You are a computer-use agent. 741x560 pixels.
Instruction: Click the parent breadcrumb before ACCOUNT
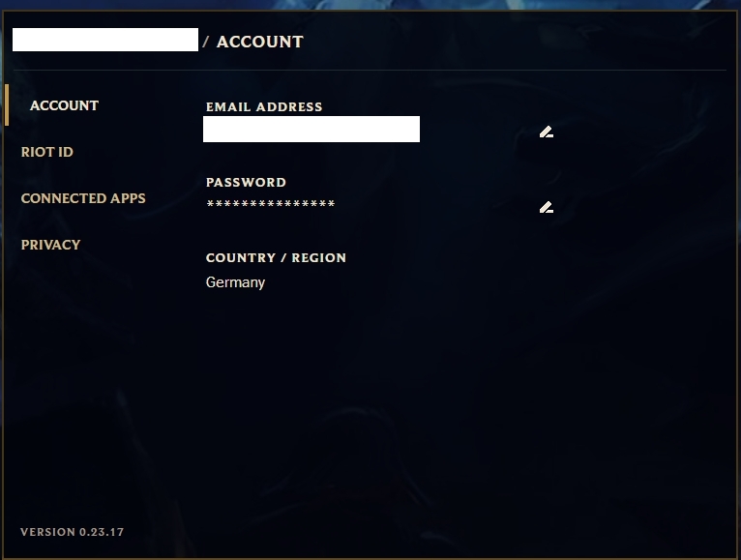pyautogui.click(x=105, y=40)
